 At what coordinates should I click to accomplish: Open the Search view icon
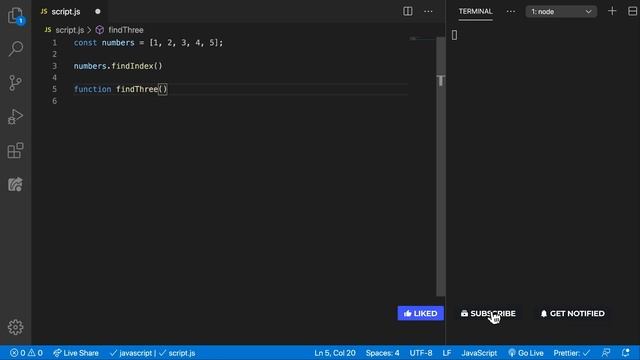click(16, 49)
